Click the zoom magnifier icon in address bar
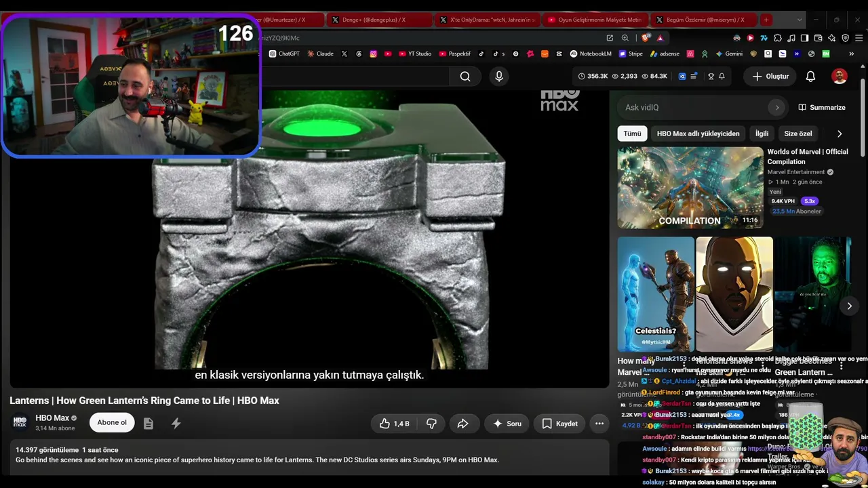The width and height of the screenshot is (868, 488). click(x=625, y=38)
